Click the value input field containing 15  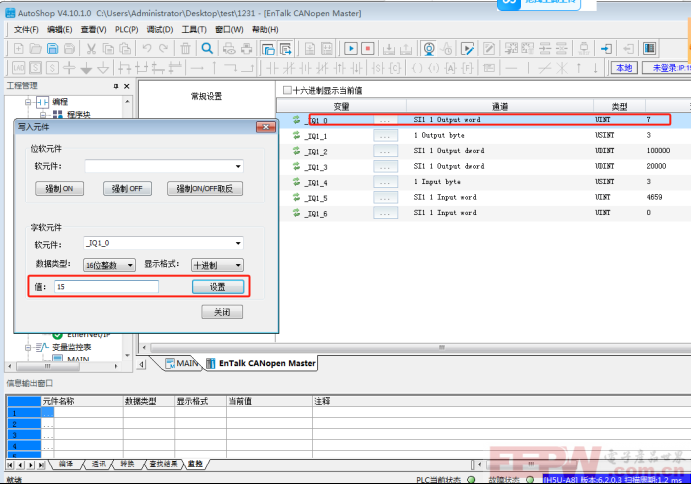click(x=106, y=287)
